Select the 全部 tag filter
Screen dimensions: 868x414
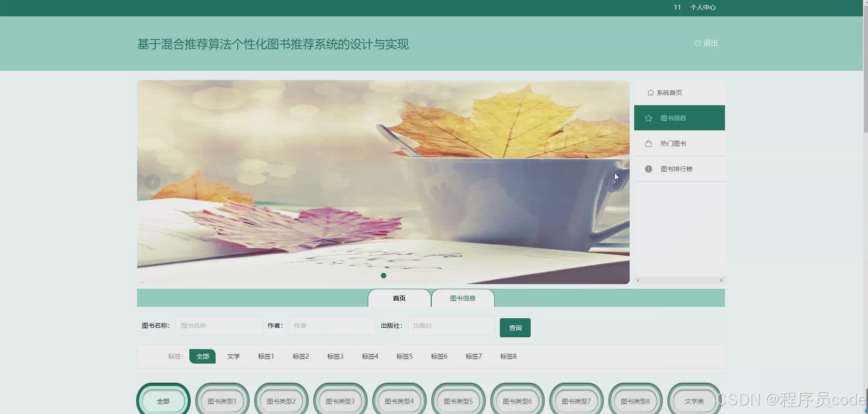(202, 356)
